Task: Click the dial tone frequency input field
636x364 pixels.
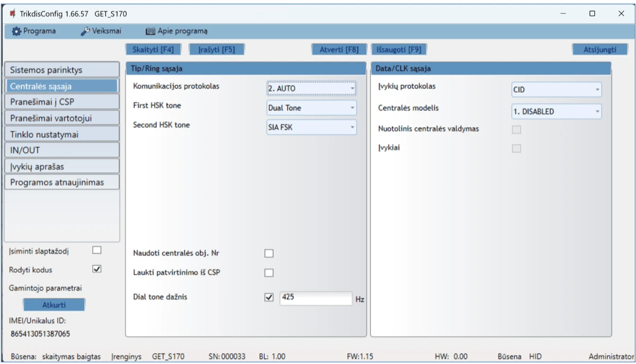Action: pos(315,298)
